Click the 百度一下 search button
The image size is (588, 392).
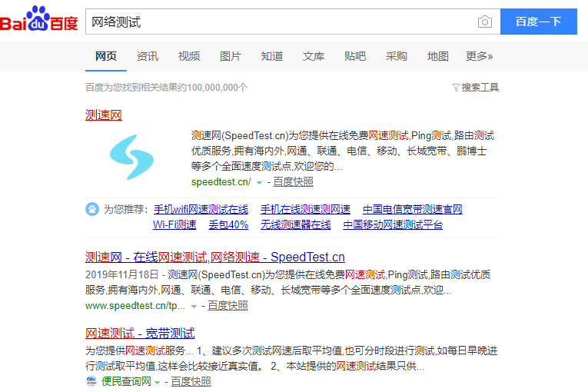click(x=539, y=22)
